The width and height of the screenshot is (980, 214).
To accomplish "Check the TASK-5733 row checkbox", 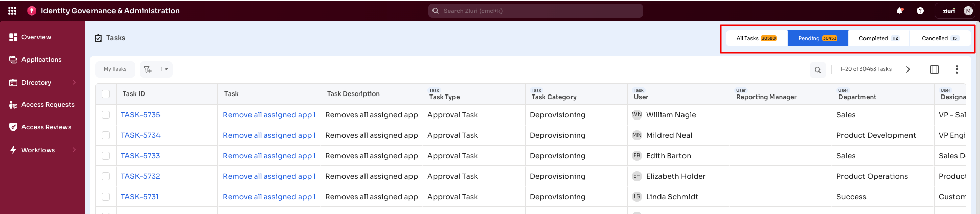I will (x=106, y=156).
